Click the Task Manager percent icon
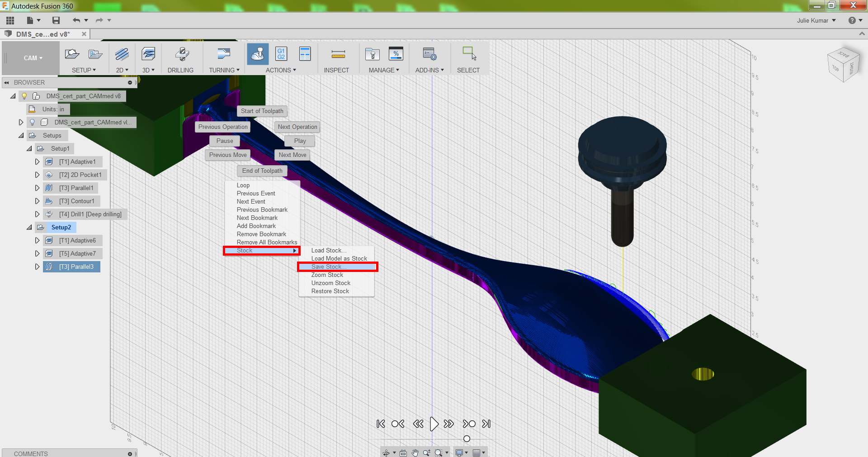Image resolution: width=868 pixels, height=457 pixels. 396,54
